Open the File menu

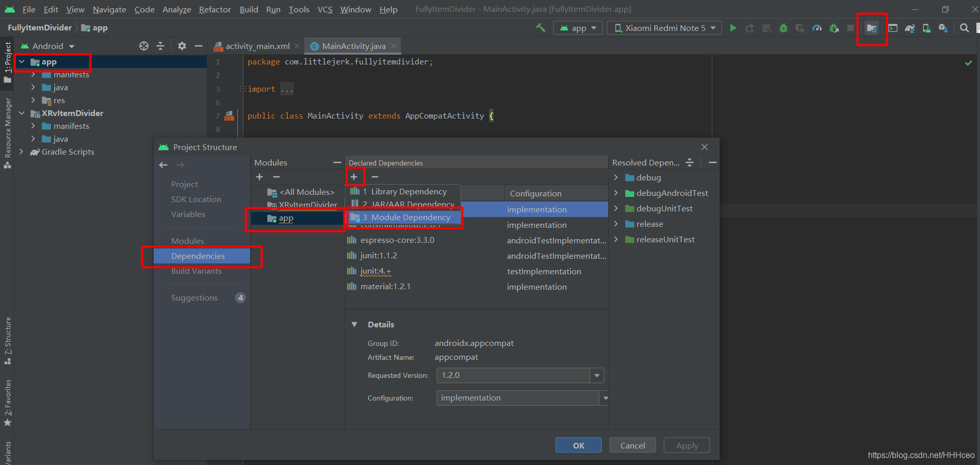(x=29, y=9)
